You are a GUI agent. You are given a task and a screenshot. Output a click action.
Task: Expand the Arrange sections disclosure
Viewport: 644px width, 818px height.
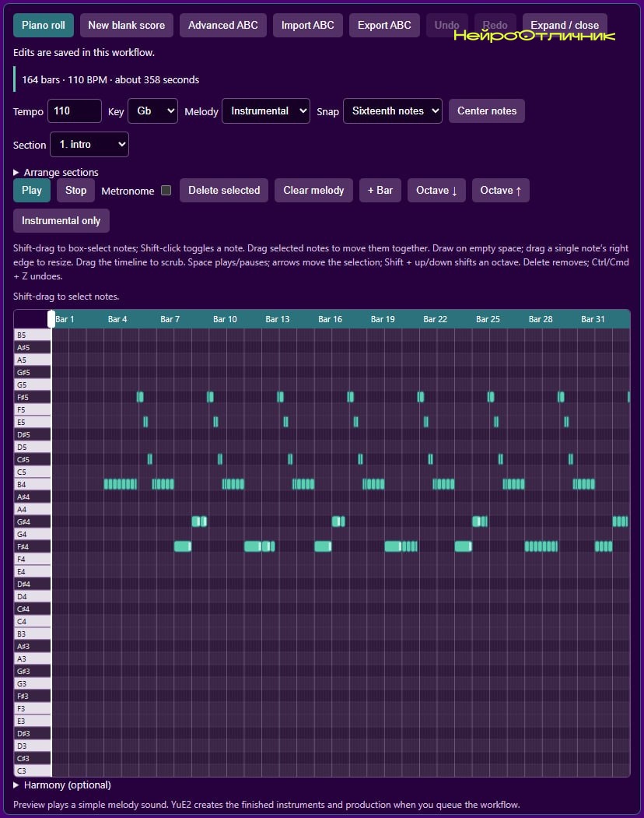[56, 172]
